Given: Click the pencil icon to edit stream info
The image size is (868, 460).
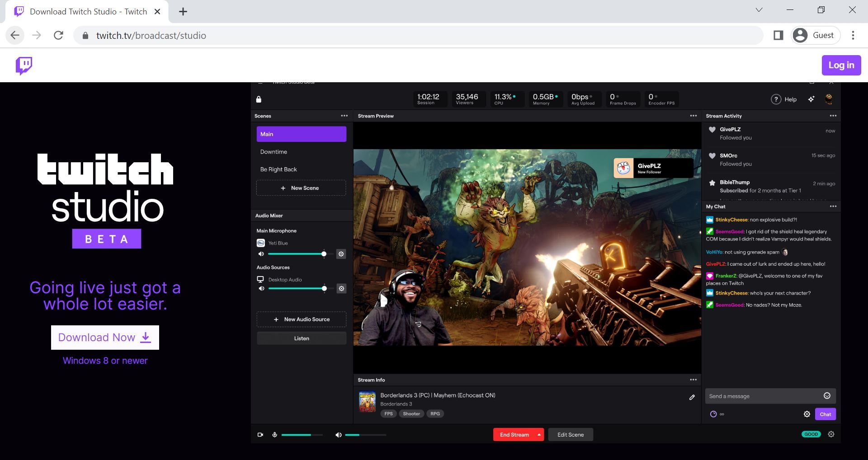Looking at the screenshot, I should [692, 397].
